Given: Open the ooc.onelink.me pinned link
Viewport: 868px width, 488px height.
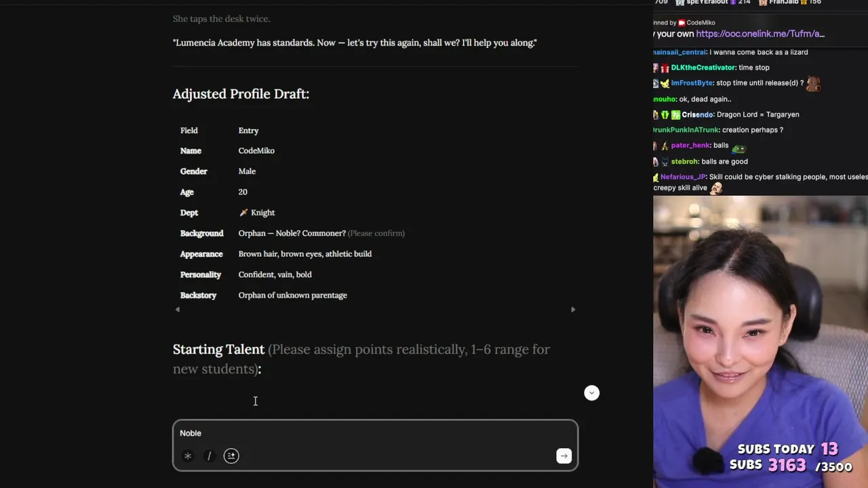Looking at the screenshot, I should (x=760, y=34).
